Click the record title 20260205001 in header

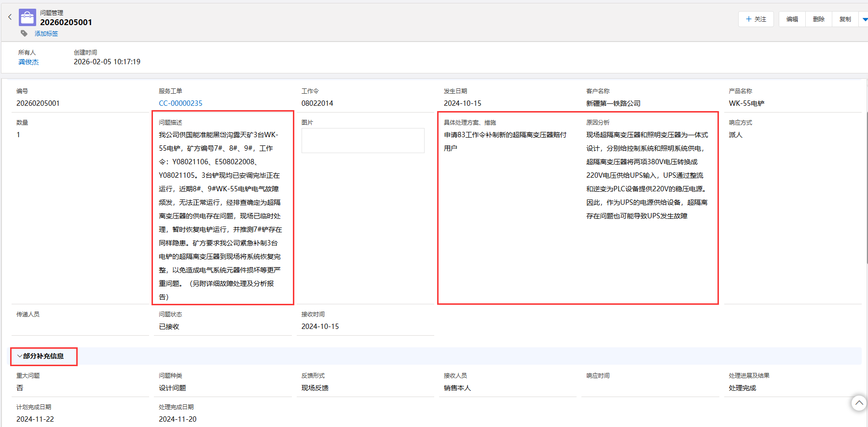coord(66,22)
